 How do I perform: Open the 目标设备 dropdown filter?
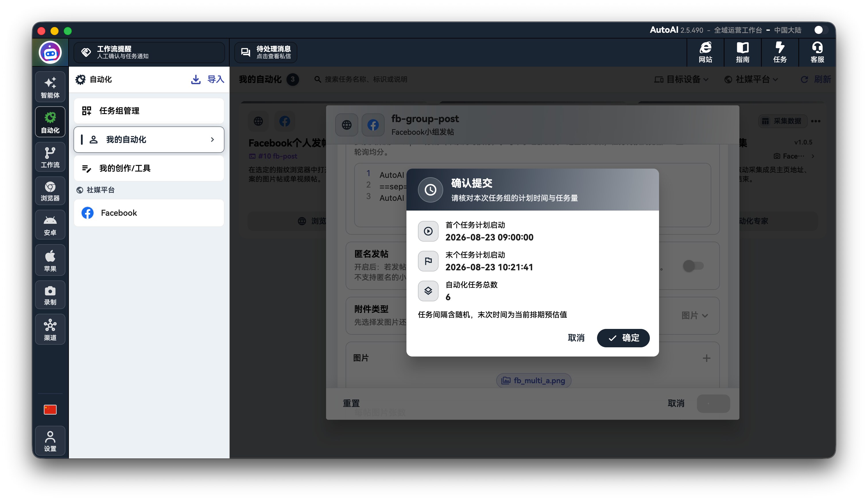[681, 80]
